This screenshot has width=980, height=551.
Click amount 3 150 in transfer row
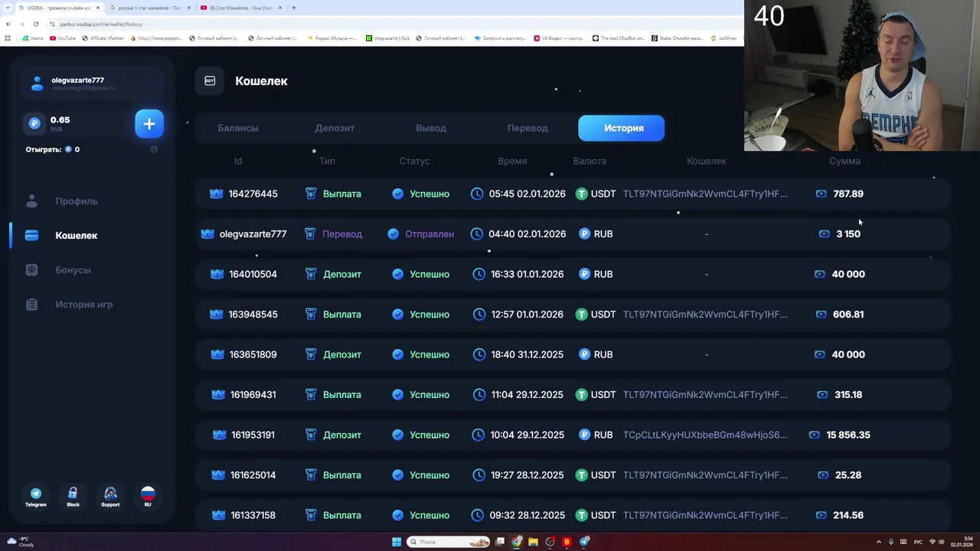[848, 234]
